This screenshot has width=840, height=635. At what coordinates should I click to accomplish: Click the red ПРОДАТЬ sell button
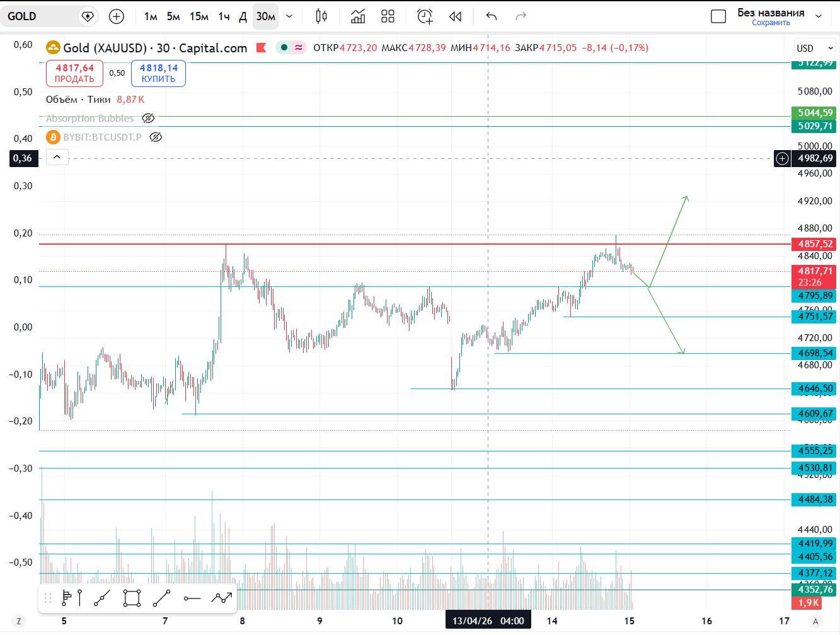click(74, 73)
